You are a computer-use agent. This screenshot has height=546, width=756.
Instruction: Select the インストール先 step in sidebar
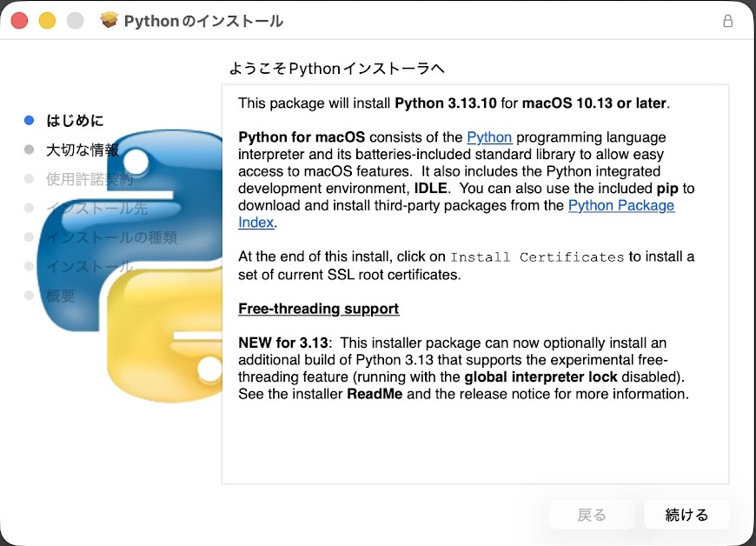point(96,209)
